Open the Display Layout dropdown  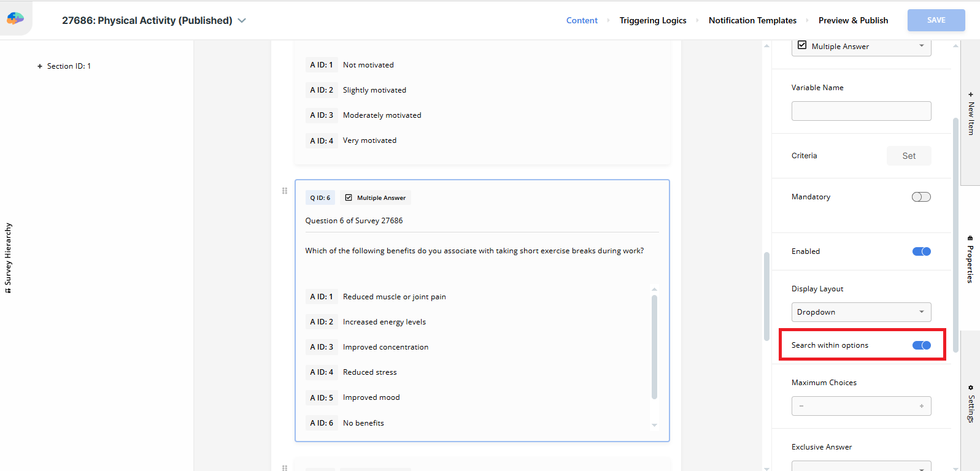pyautogui.click(x=861, y=312)
